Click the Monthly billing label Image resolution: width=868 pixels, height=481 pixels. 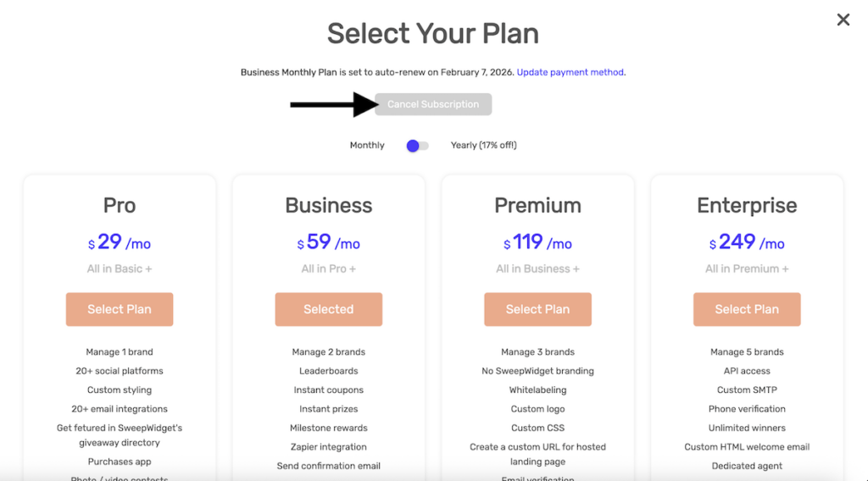367,146
